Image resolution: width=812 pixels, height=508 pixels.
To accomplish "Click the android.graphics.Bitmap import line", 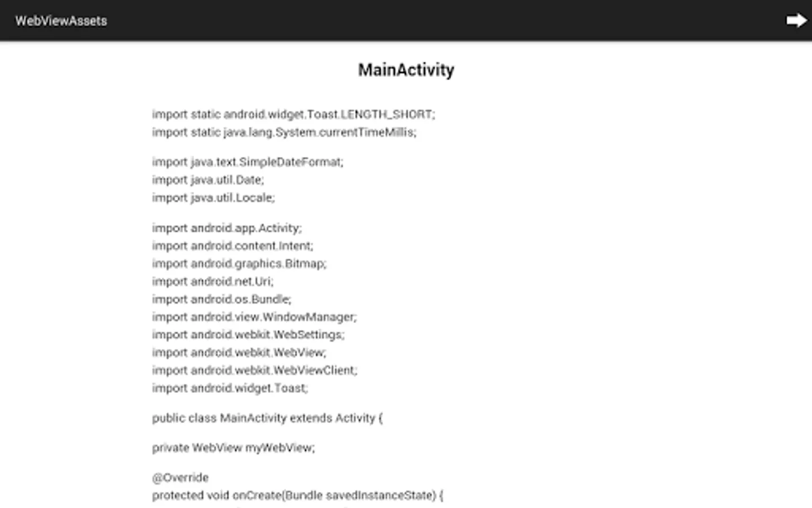I will click(239, 264).
